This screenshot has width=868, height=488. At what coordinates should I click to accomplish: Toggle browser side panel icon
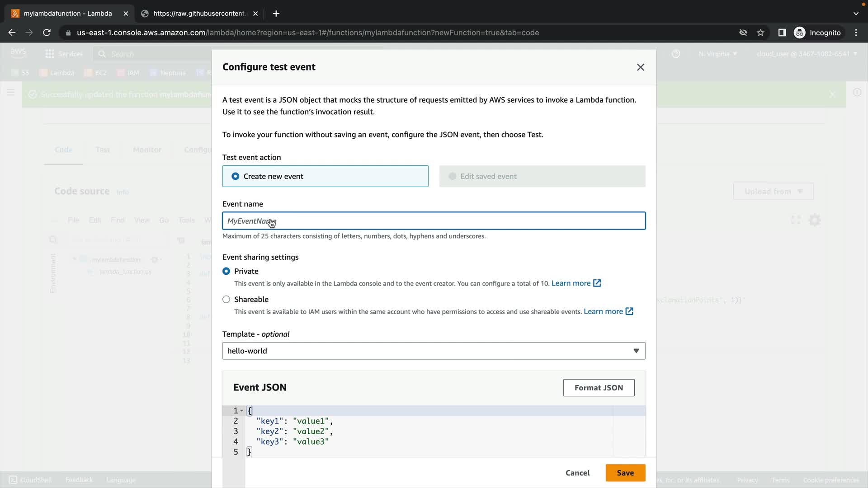(x=782, y=33)
